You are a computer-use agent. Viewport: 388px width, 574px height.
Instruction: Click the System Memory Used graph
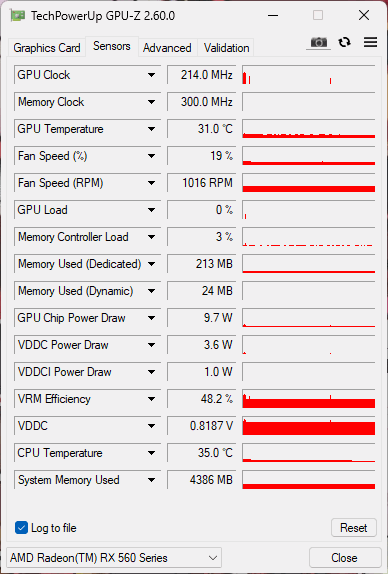309,480
